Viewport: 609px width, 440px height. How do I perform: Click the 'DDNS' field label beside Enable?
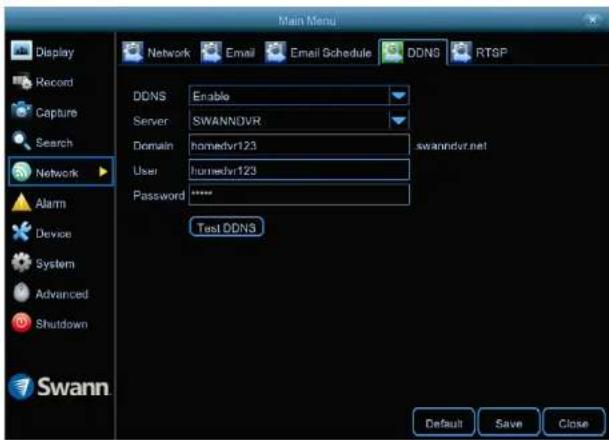click(150, 96)
